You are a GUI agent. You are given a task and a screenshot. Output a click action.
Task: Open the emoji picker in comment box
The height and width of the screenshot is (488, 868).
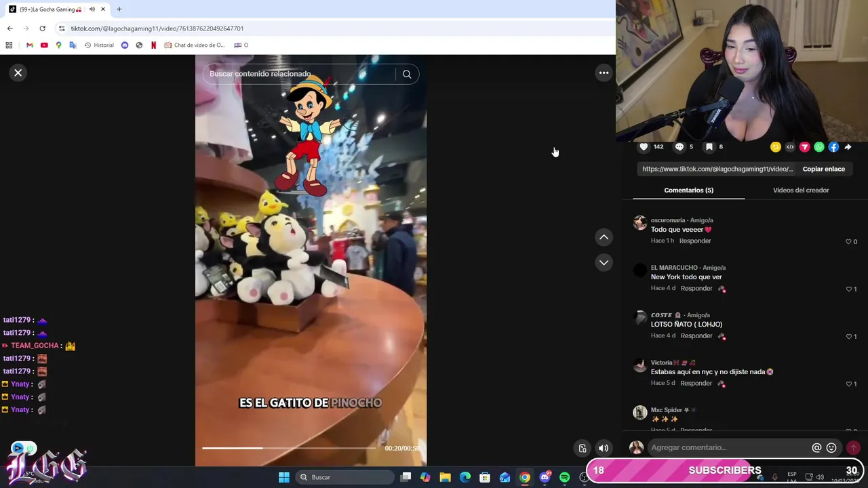831,447
